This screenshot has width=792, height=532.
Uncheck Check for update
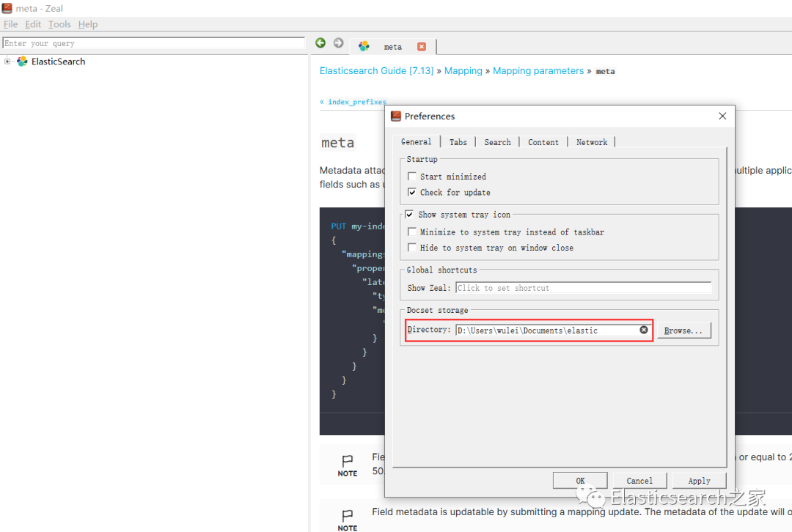(412, 192)
